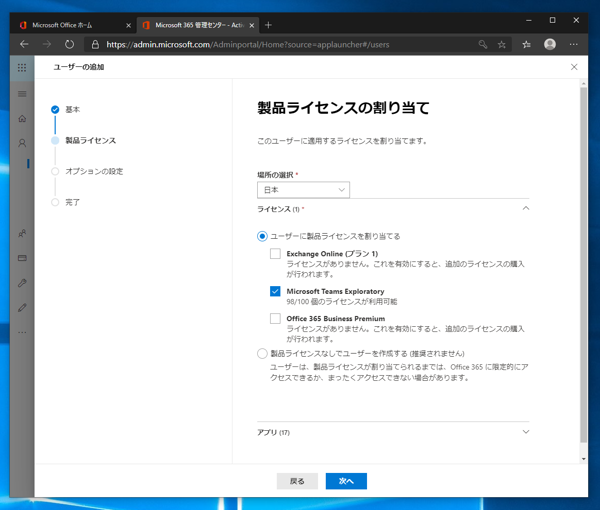Screen dimensions: 600x510
Task: Close the Microsoft Office ホーム tab
Action: coord(129,26)
